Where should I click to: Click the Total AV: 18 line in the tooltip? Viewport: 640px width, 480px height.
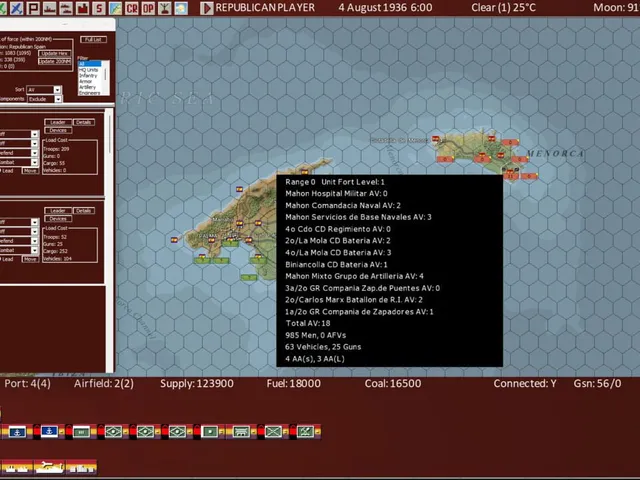click(x=308, y=323)
